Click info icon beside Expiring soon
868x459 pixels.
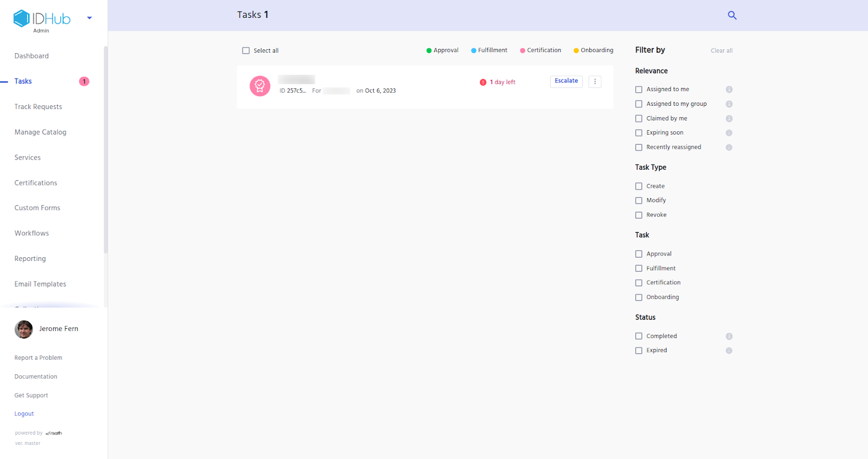point(729,133)
